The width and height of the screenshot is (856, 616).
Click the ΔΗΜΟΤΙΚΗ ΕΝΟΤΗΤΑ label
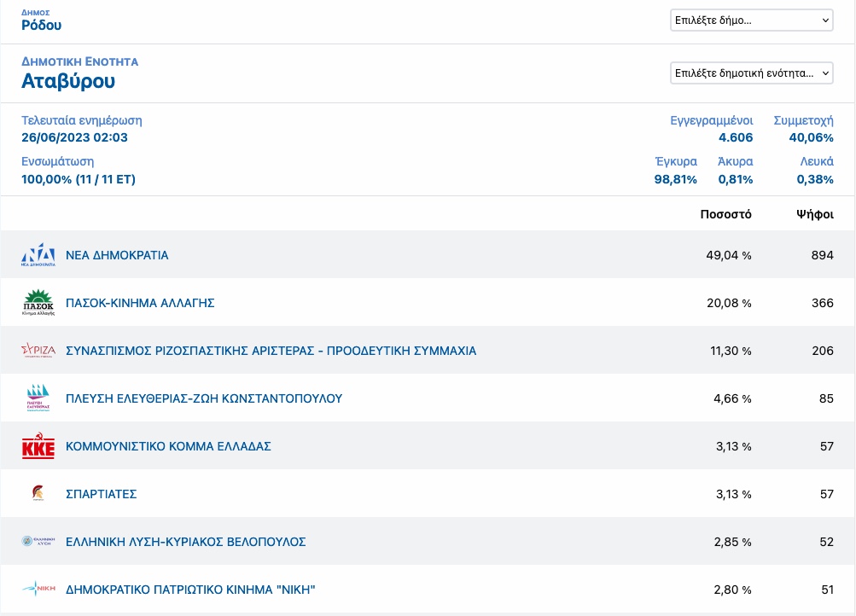[79, 61]
